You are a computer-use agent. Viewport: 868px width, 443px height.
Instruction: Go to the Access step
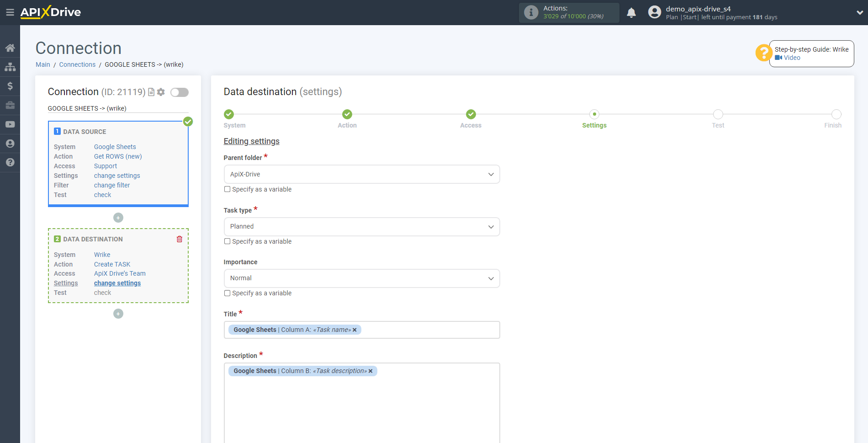[471, 114]
